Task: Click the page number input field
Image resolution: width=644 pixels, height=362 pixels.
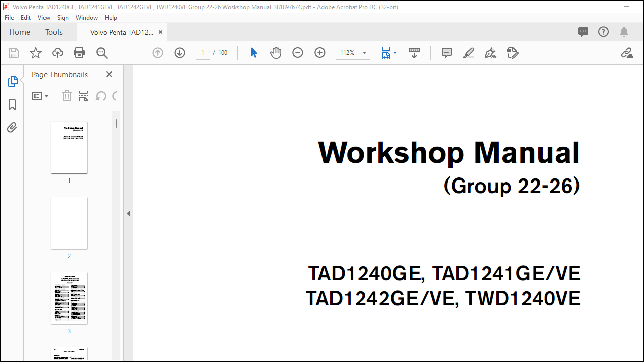Action: pos(203,53)
